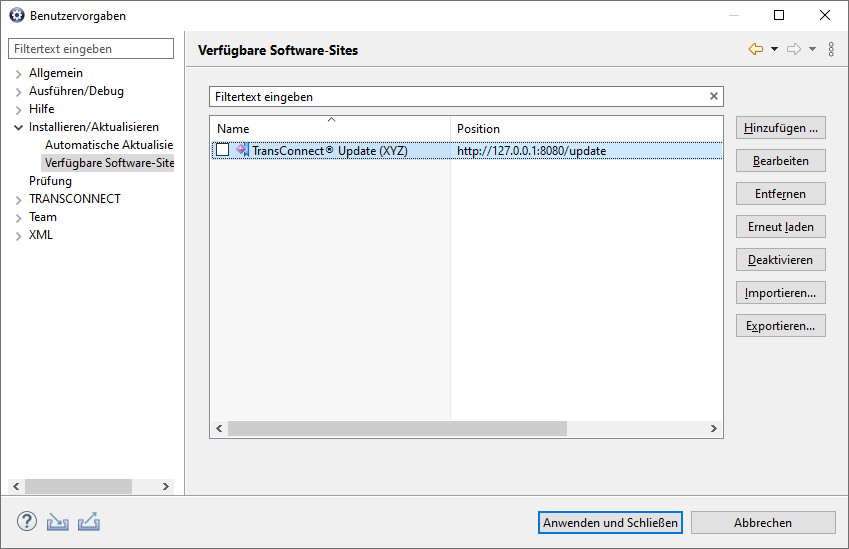
Task: Click Anwenden und Schließen button
Action: pyautogui.click(x=610, y=522)
